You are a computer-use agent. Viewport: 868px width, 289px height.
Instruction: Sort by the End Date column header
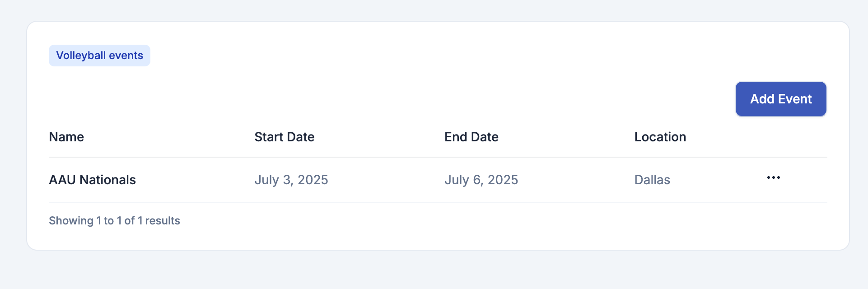(x=471, y=137)
